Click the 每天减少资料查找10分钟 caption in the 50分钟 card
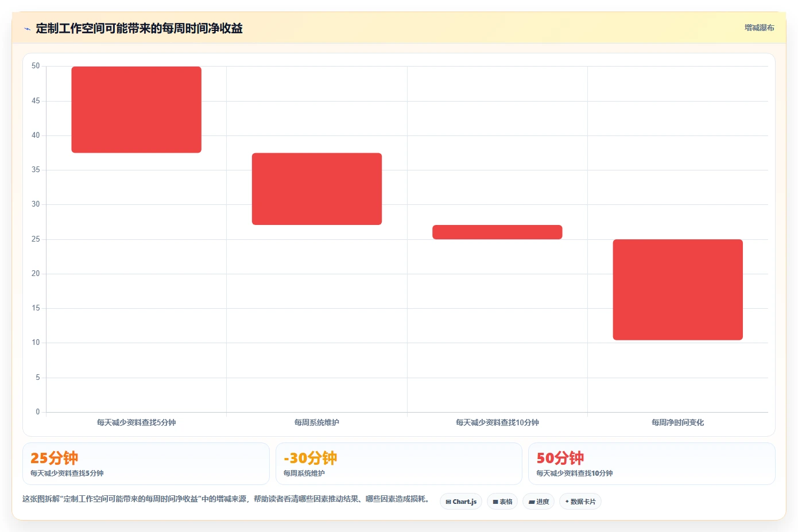This screenshot has height=532, width=798. pyautogui.click(x=575, y=473)
